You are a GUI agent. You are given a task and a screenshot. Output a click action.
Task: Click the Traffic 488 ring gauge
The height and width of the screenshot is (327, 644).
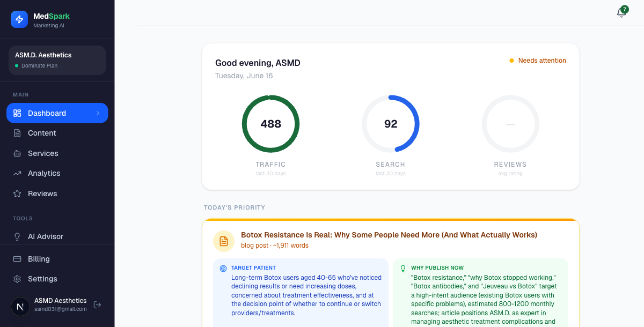[x=270, y=124]
